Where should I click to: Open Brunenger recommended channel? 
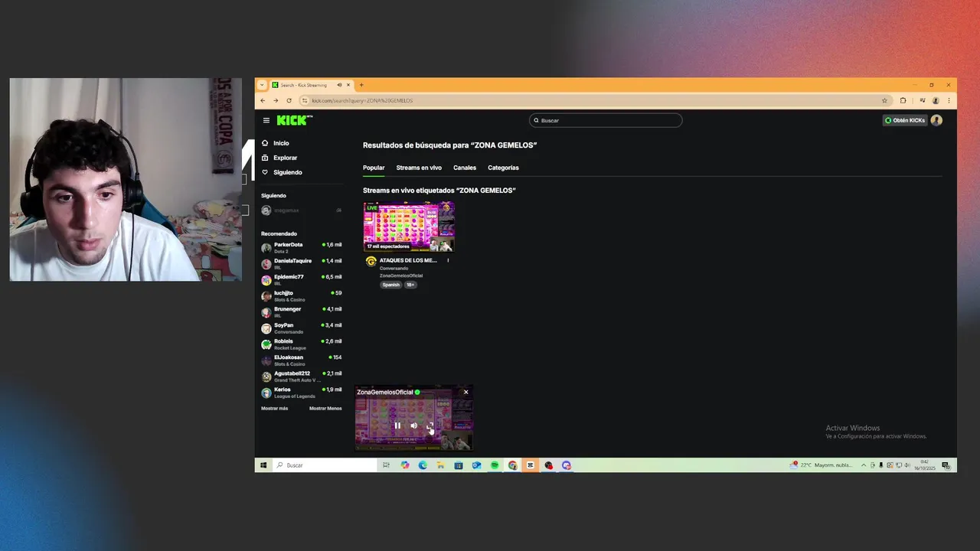[x=302, y=312]
